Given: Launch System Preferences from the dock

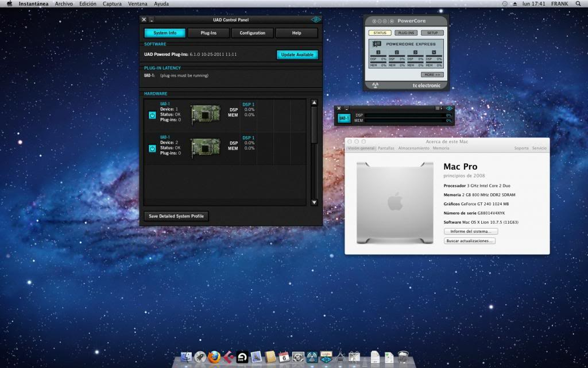Looking at the screenshot, I should pyautogui.click(x=298, y=357).
